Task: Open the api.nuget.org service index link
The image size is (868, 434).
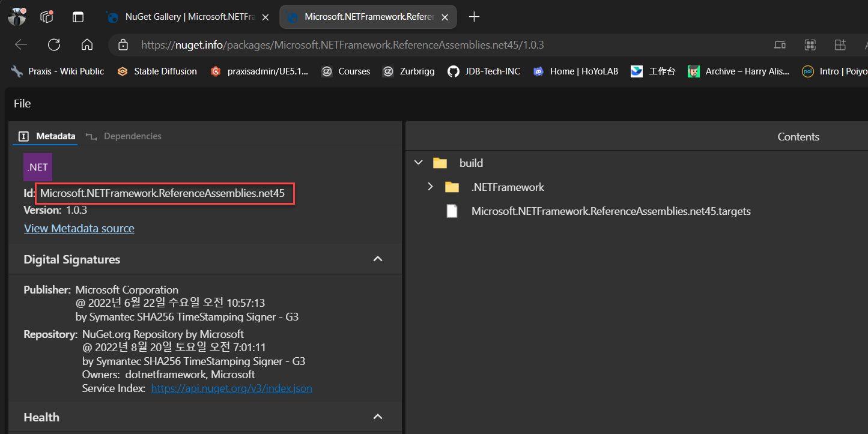Action: pyautogui.click(x=231, y=388)
